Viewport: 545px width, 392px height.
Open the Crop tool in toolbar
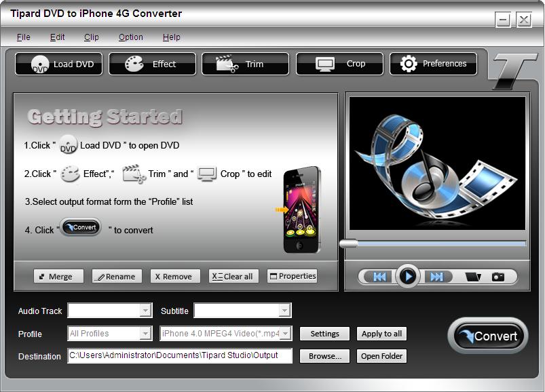339,64
